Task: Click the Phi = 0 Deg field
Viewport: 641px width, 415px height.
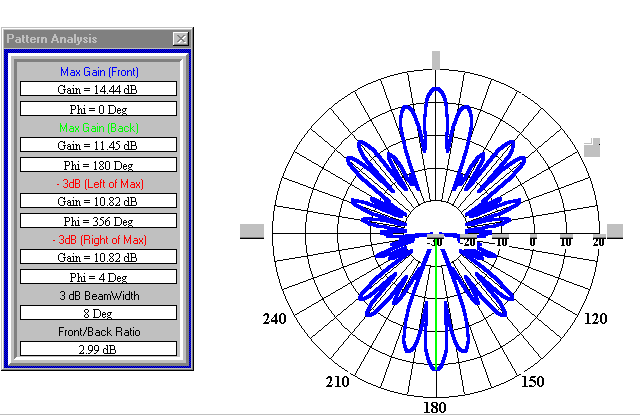Action: [99, 109]
